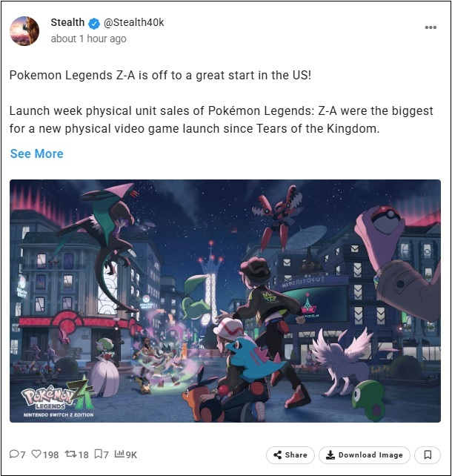Image resolution: width=452 pixels, height=476 pixels.
Task: Click the Download Image button
Action: [x=365, y=454]
